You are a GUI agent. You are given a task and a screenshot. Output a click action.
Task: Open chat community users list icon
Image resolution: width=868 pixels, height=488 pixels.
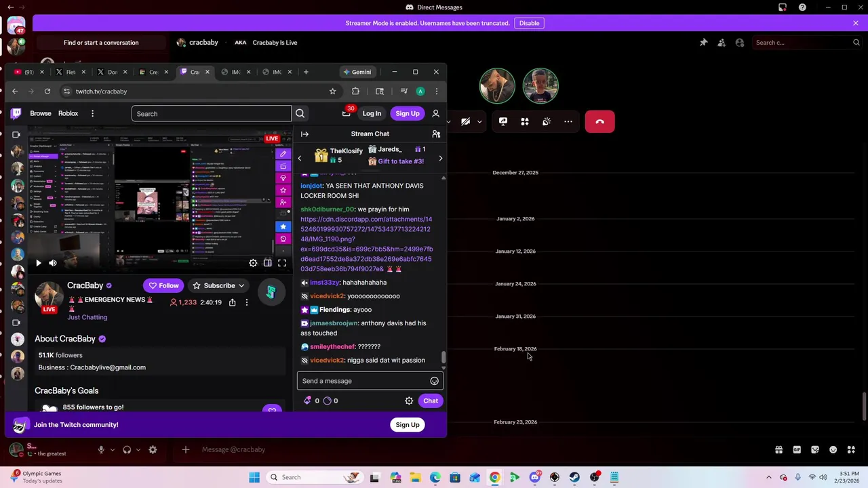pos(436,134)
